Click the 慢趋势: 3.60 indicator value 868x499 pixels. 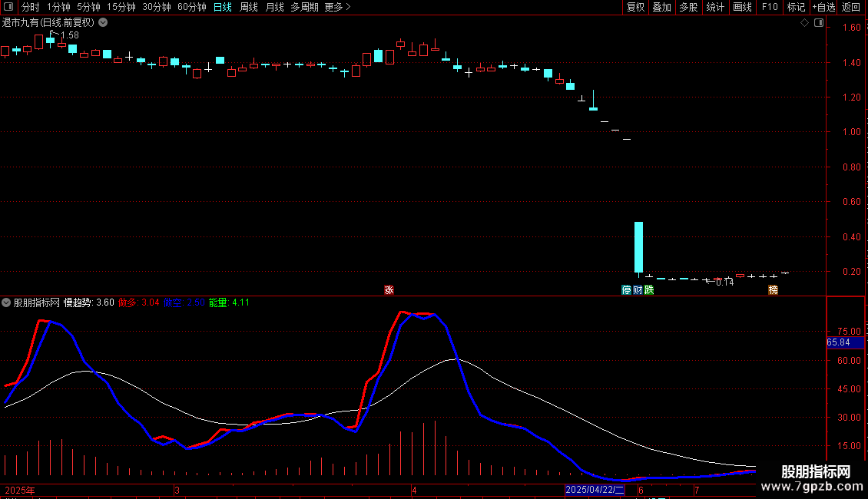point(88,302)
